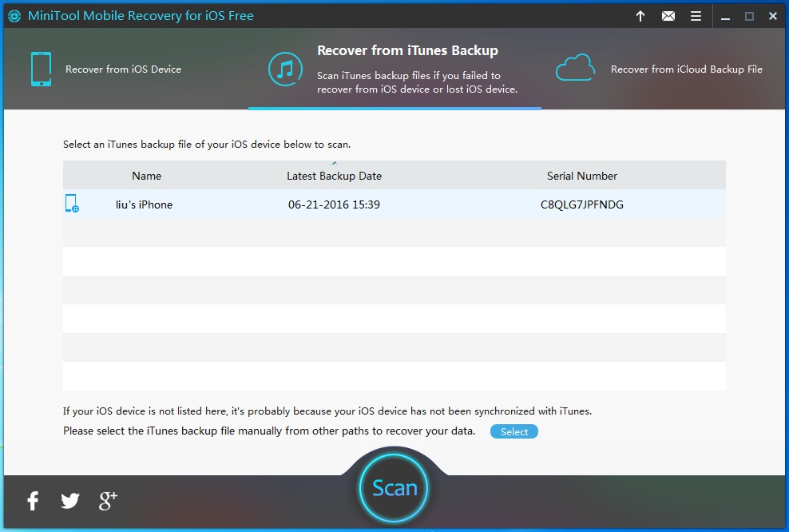This screenshot has height=532, width=789.
Task: Minimize the MiniTool window
Action: click(725, 17)
